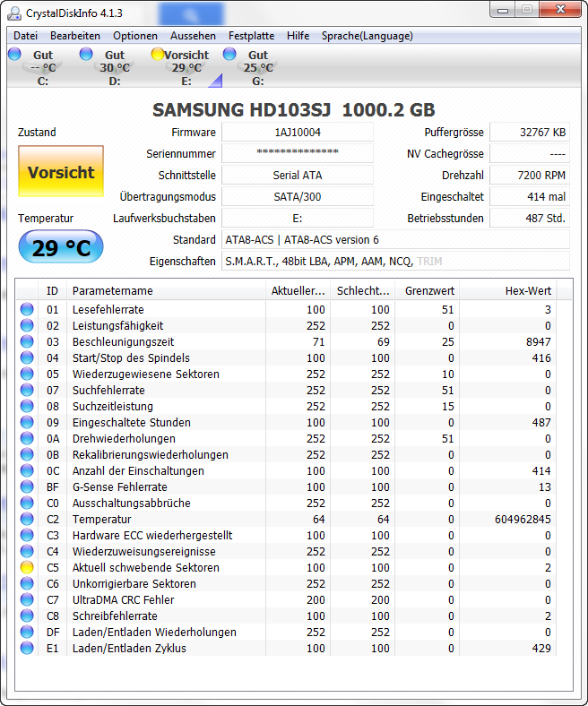Click the yellow Vorsicht health status button

[x=61, y=171]
